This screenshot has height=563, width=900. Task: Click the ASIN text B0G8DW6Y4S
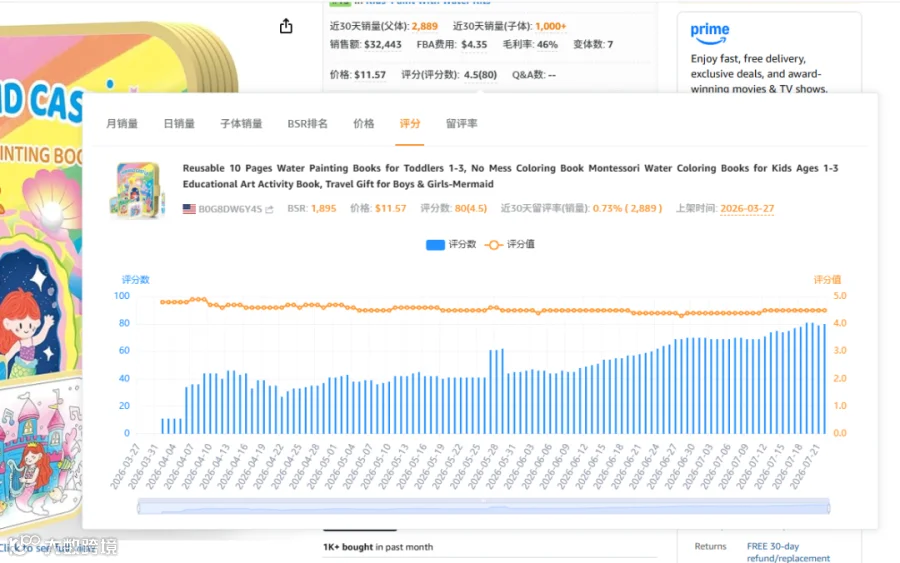tap(230, 209)
